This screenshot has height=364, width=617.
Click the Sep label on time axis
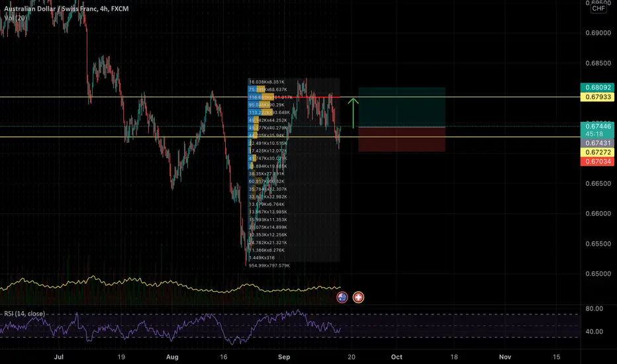(284, 357)
